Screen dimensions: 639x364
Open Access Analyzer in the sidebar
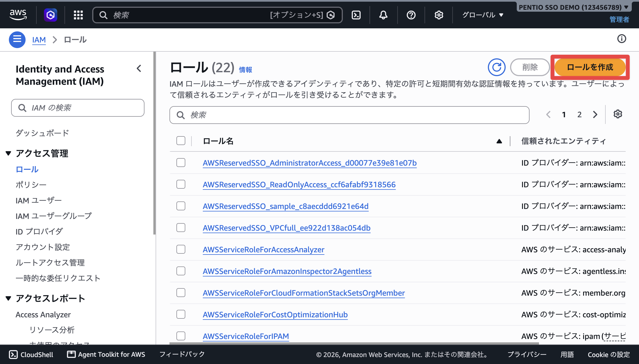tap(43, 315)
